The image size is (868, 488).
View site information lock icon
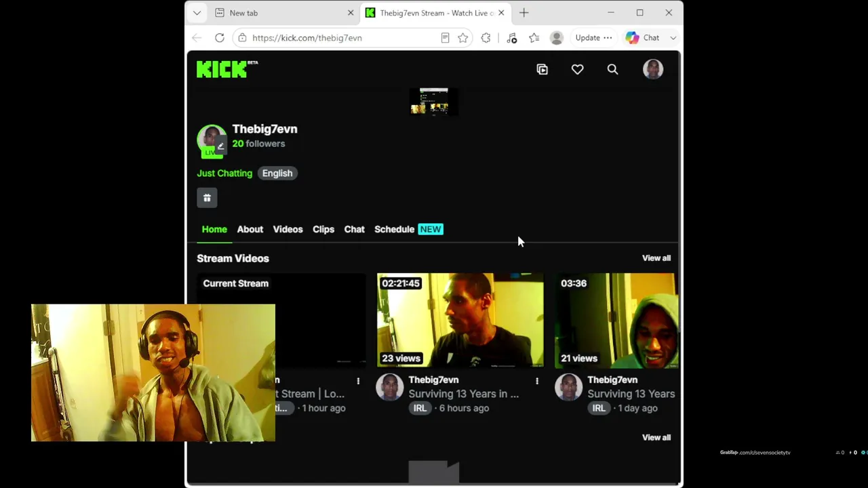pos(242,38)
